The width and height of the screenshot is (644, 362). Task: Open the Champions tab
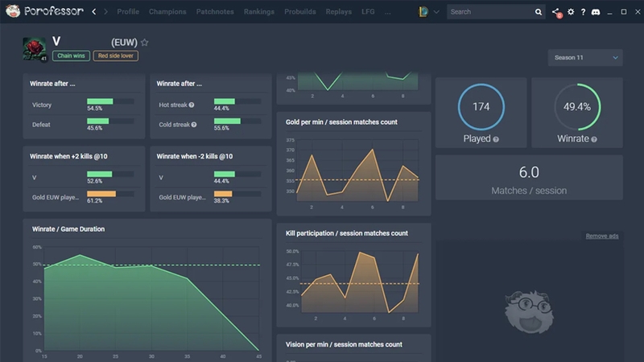[167, 11]
